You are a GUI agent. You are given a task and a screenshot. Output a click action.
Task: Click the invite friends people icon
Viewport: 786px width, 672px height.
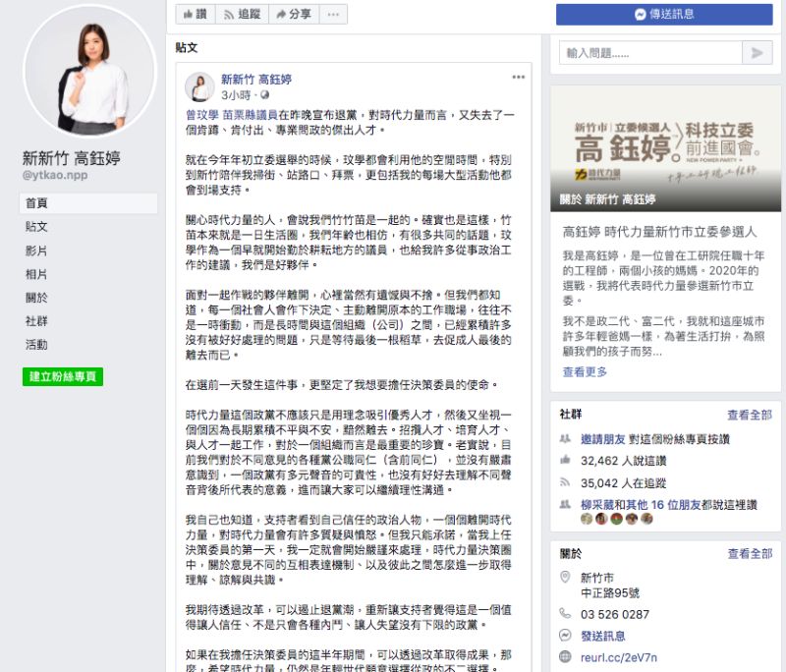pyautogui.click(x=565, y=439)
